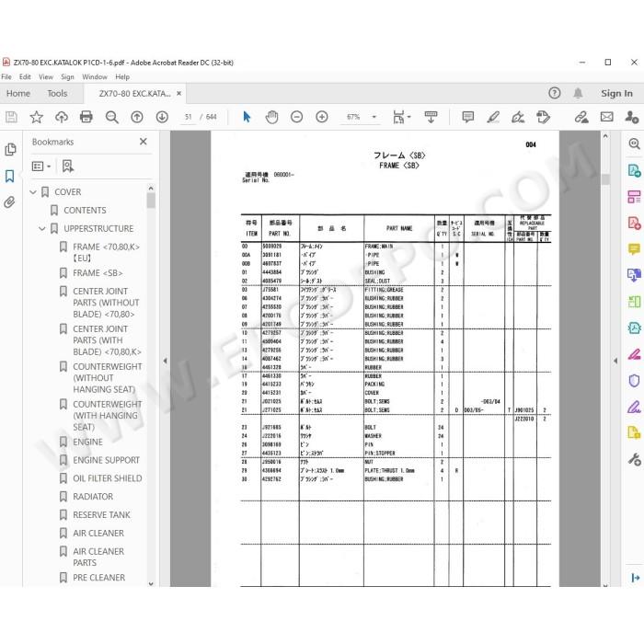
Task: Select the arrow Selection tool
Action: pos(247,117)
